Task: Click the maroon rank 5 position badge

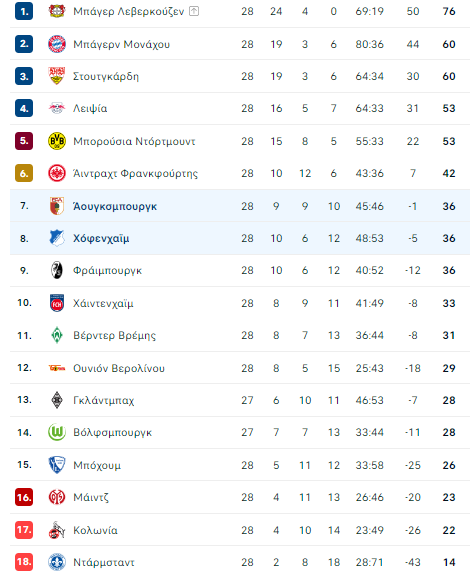Action: tap(24, 141)
